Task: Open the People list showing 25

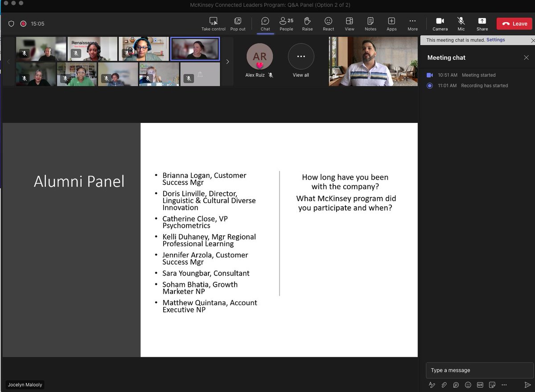Action: pyautogui.click(x=286, y=24)
